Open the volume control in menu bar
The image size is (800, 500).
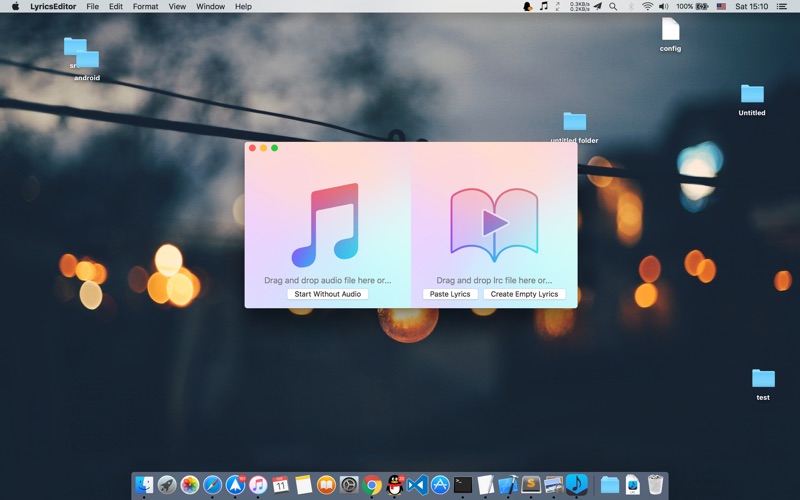(x=663, y=6)
